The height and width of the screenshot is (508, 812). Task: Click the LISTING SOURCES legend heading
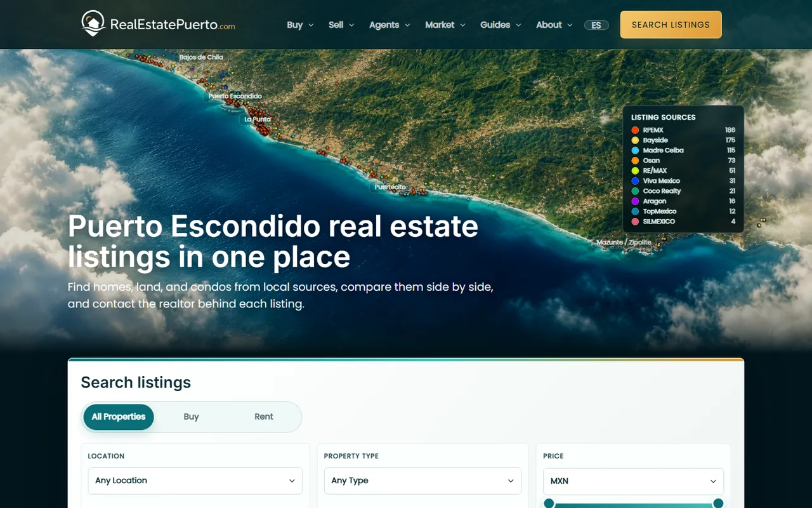663,117
